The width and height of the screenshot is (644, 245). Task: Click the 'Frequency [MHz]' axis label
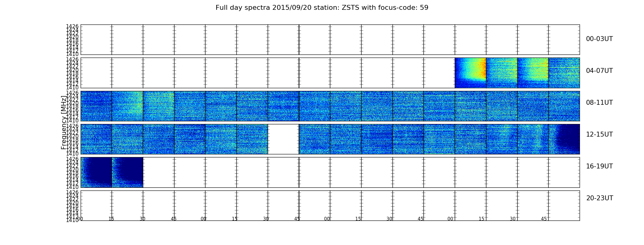[x=64, y=123]
